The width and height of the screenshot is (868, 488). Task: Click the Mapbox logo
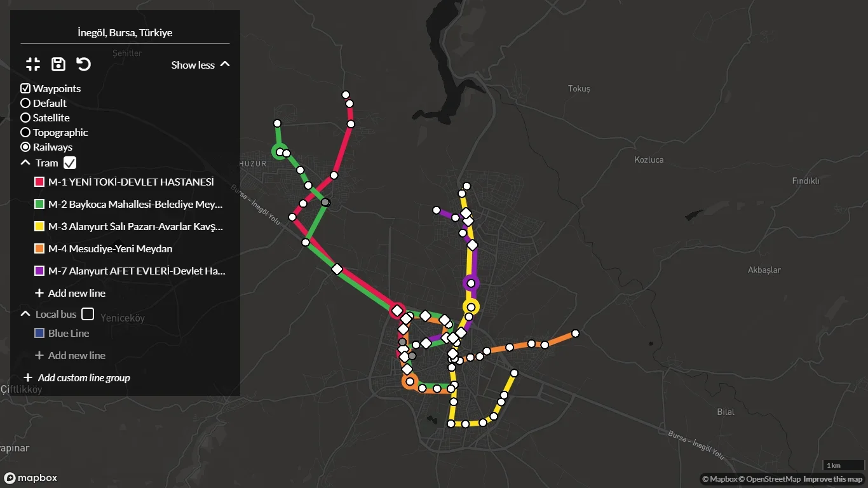pos(31,478)
